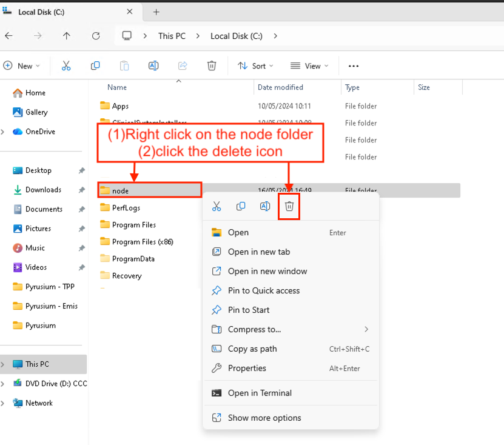504x445 pixels.
Task: Open the See more ellipsis menu in the toolbar
Action: point(353,66)
